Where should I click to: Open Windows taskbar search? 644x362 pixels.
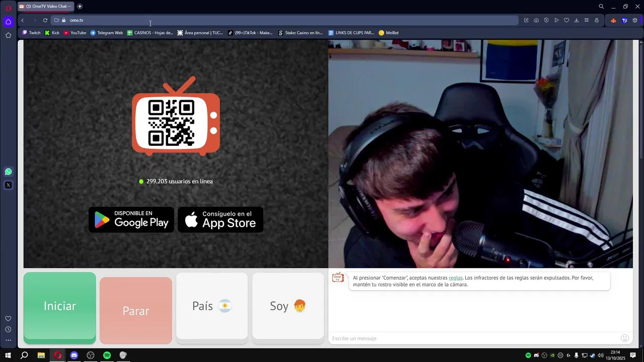(24, 355)
